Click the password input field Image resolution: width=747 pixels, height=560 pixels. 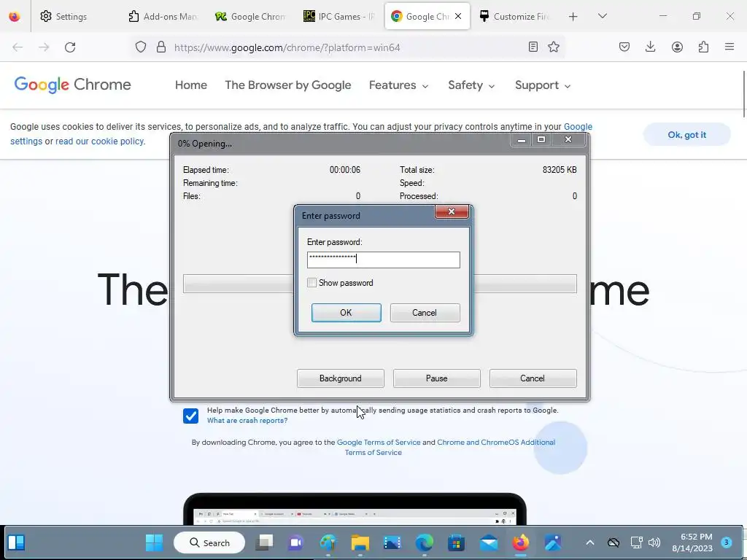point(383,260)
